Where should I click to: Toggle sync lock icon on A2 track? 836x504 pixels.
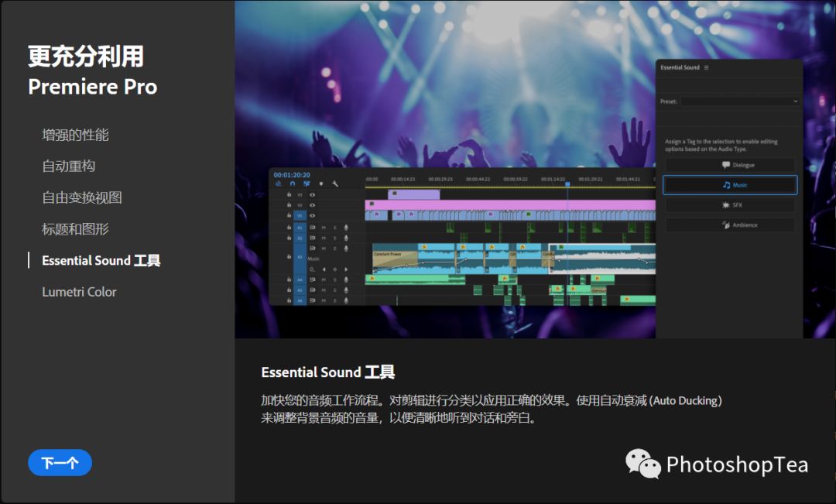point(313,238)
